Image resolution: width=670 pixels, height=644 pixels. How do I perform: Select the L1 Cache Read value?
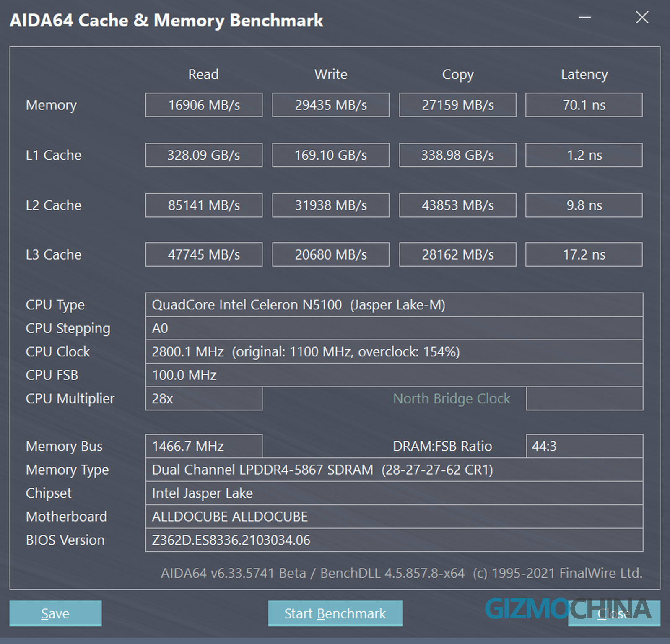pyautogui.click(x=204, y=155)
